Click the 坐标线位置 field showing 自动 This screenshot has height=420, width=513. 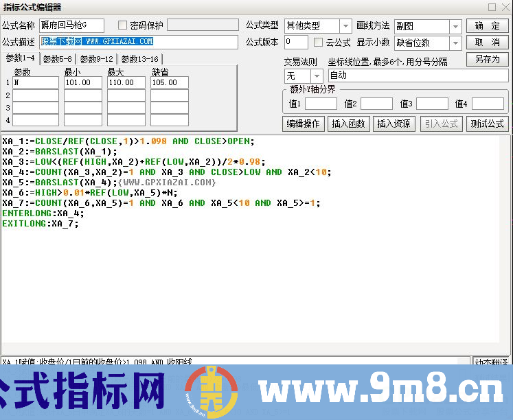(x=418, y=75)
